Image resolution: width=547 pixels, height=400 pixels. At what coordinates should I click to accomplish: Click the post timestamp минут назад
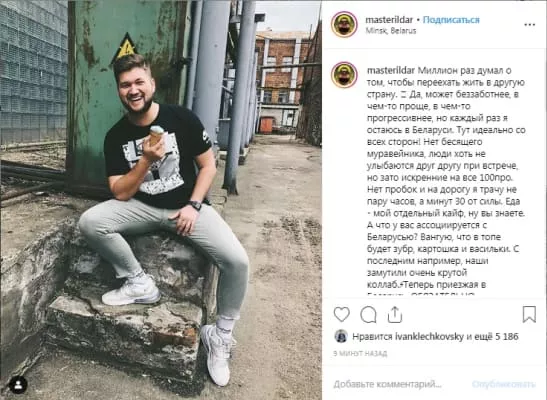coord(360,353)
